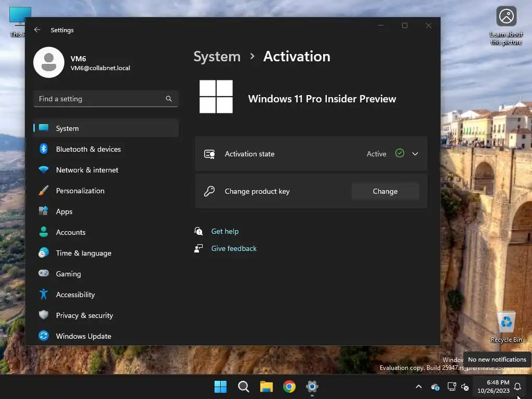Click the Time & language clock icon
The width and height of the screenshot is (532, 399).
[x=44, y=253]
